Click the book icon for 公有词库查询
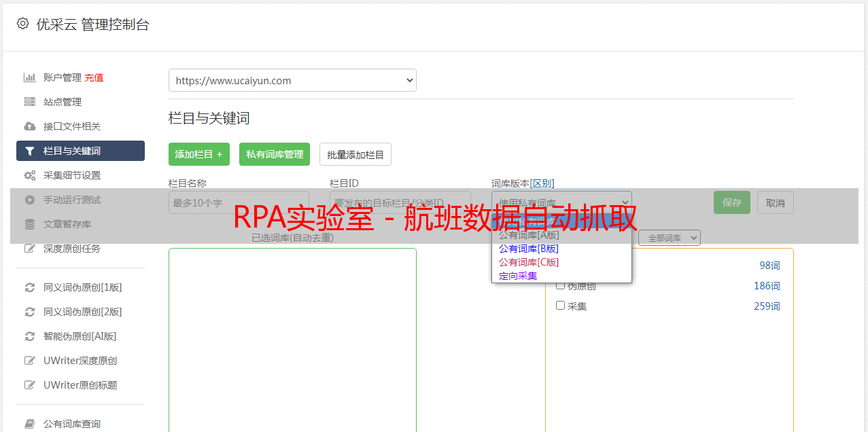This screenshot has height=432, width=868. pyautogui.click(x=30, y=424)
